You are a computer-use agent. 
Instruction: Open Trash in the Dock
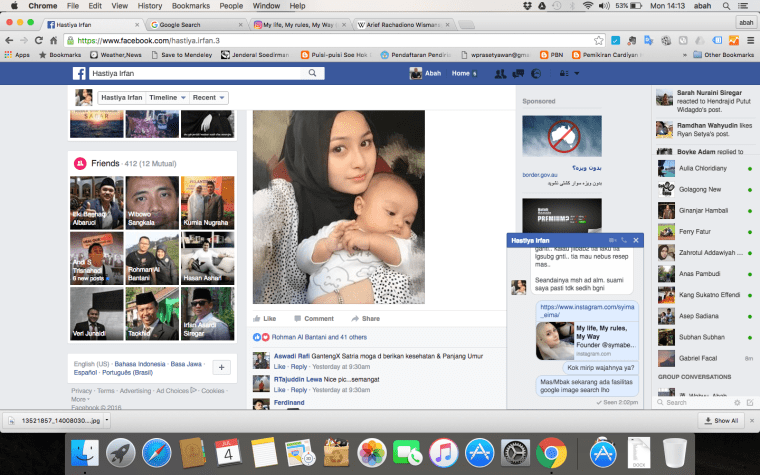tap(675, 453)
